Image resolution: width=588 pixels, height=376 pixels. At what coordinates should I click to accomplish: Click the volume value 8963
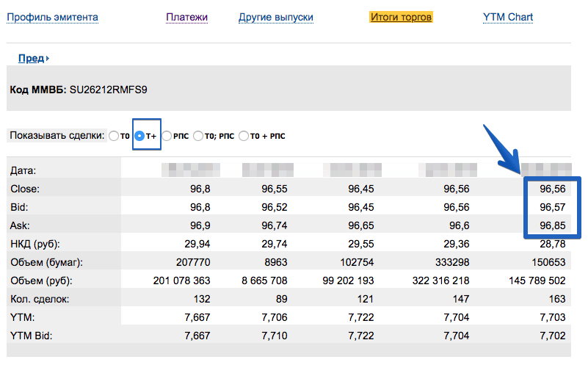(x=276, y=262)
